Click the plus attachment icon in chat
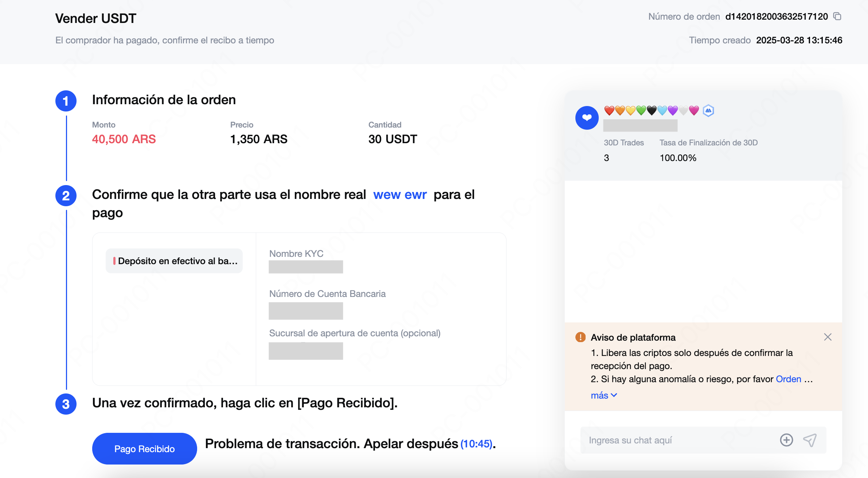This screenshot has width=868, height=478. pyautogui.click(x=786, y=440)
